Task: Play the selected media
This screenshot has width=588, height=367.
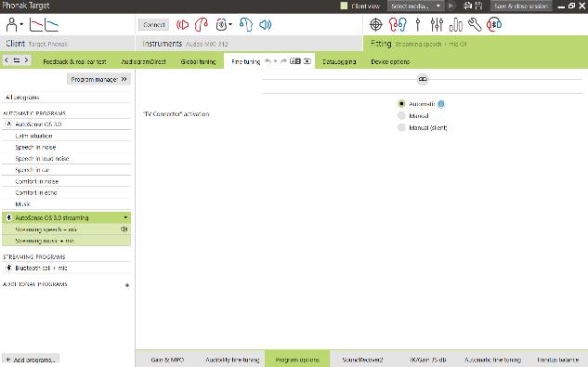Action: (451, 6)
